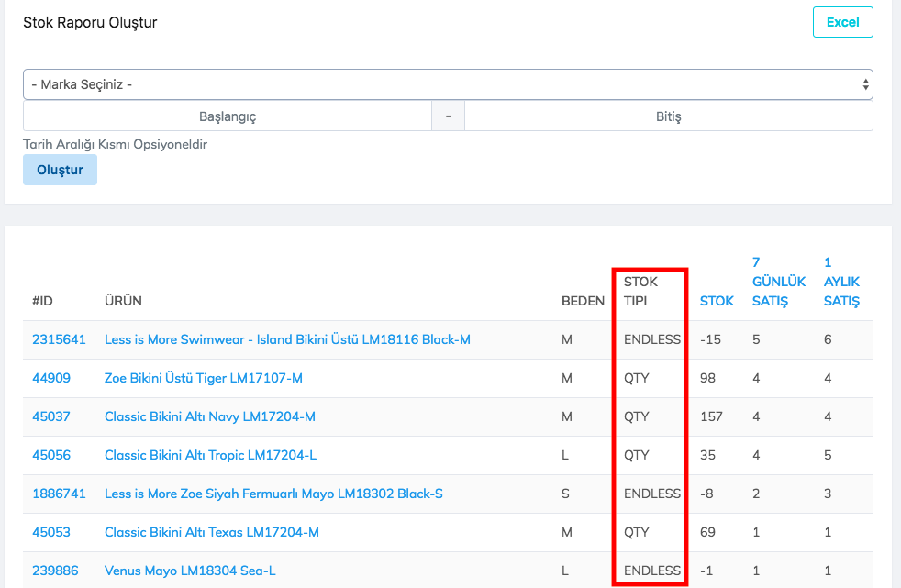Click product ID 45053
Screen dimensions: 901x588
(51, 532)
